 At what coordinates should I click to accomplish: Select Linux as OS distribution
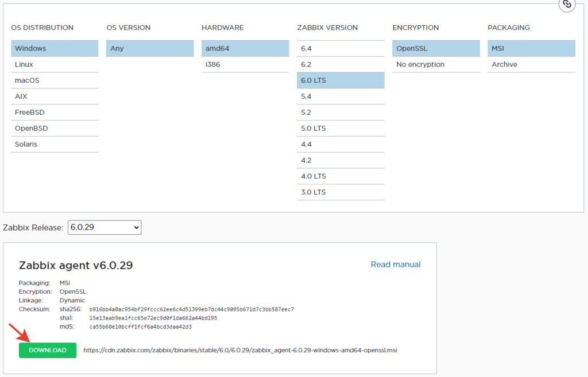click(x=55, y=64)
